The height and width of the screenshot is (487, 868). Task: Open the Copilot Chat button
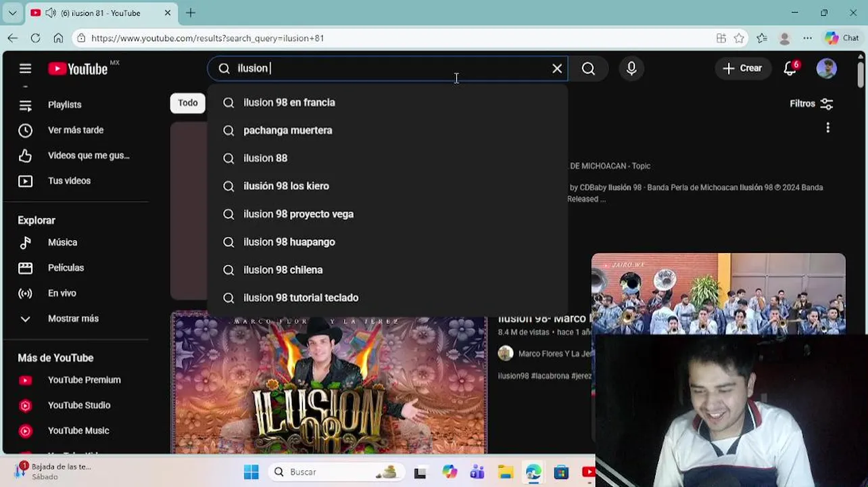[x=842, y=39]
